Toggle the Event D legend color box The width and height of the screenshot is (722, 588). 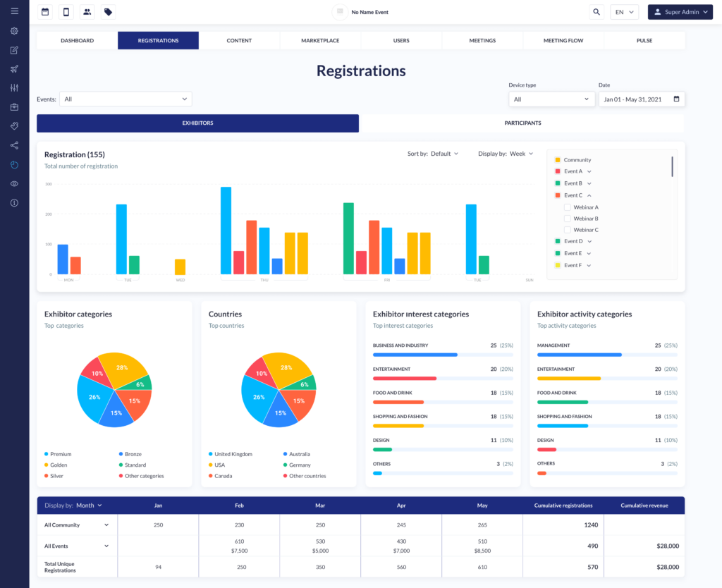558,241
